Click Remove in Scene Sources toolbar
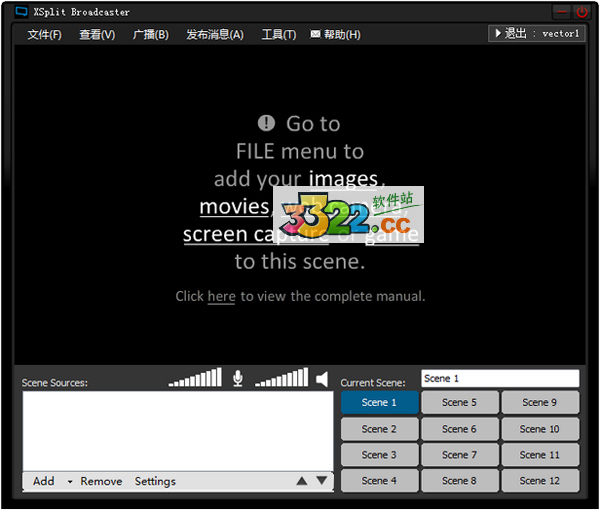This screenshot has width=600, height=511. (x=101, y=481)
